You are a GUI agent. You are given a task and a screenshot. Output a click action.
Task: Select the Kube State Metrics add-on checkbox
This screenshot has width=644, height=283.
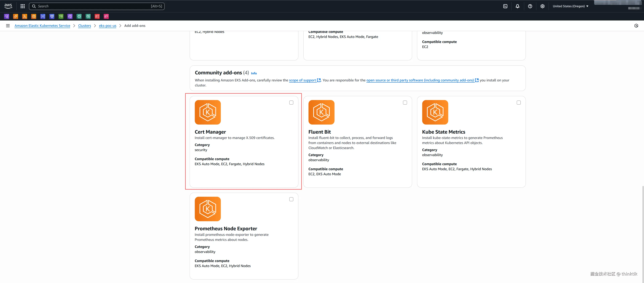pos(519,103)
